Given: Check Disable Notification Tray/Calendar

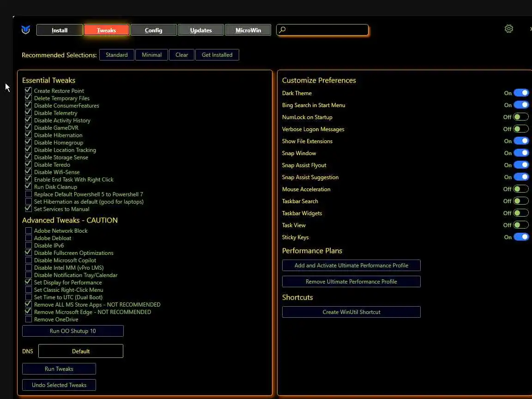Looking at the screenshot, I should (29, 275).
